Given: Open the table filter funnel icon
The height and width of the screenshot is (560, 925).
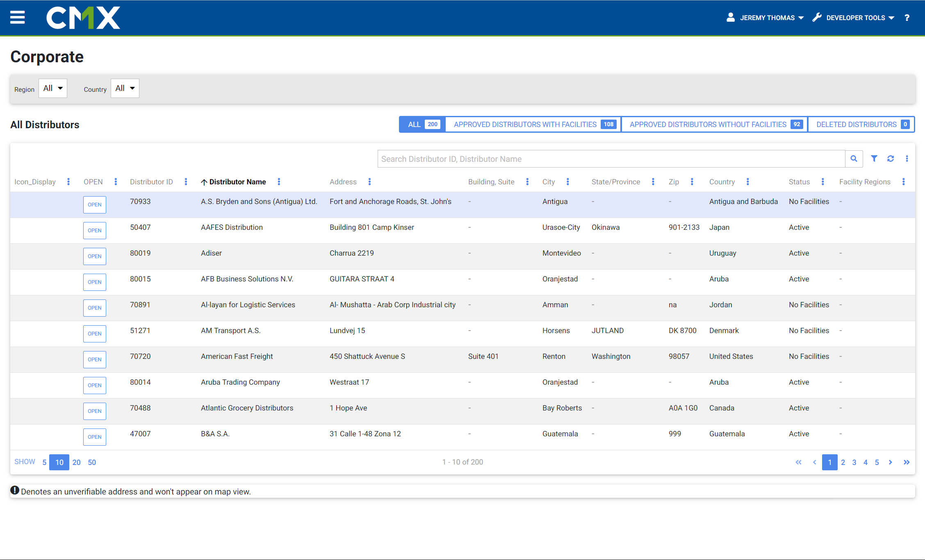Looking at the screenshot, I should click(874, 159).
